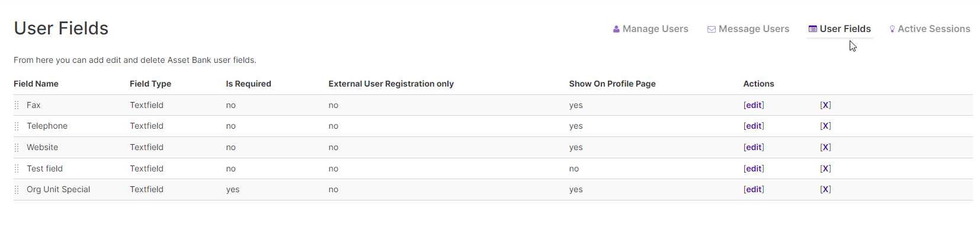Edit the Test field entry
The height and width of the screenshot is (226, 980).
tap(754, 168)
